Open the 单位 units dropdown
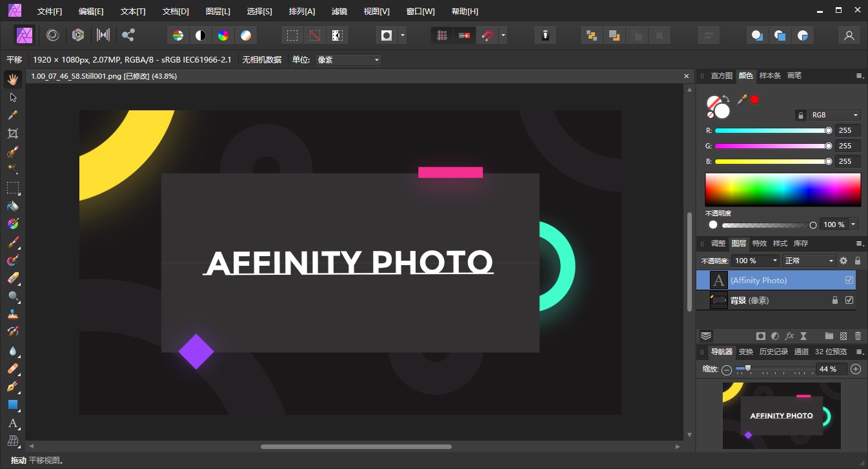868x469 pixels. pos(348,60)
